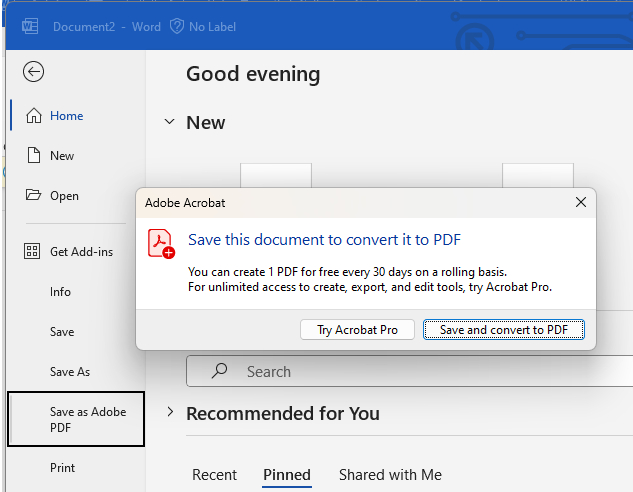Image resolution: width=633 pixels, height=492 pixels.
Task: Select the Pinned tab
Action: pos(287,475)
